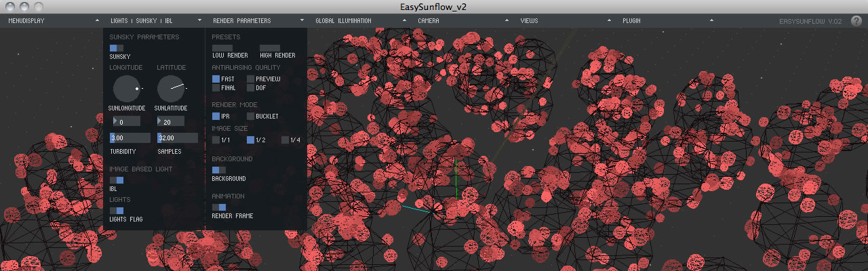Toggle the IBL switch

pyautogui.click(x=117, y=180)
